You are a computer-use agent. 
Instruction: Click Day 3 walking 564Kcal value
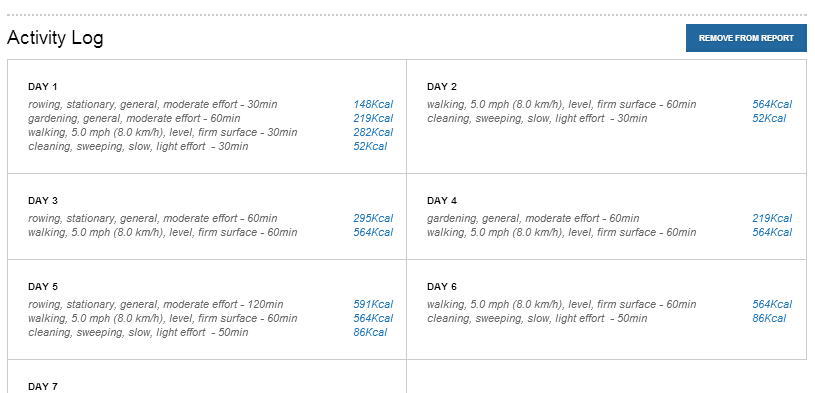(x=373, y=232)
